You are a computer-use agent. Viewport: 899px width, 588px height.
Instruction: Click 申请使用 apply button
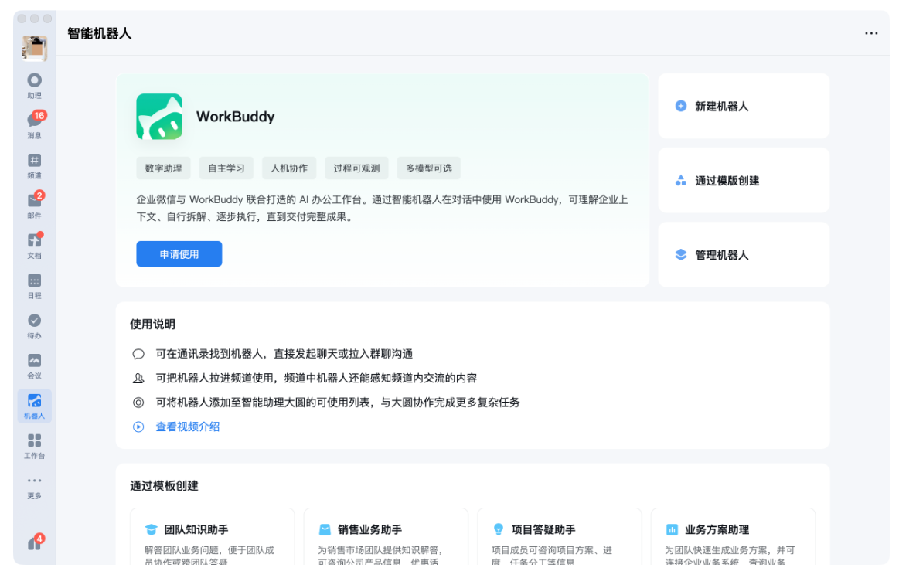tap(179, 254)
